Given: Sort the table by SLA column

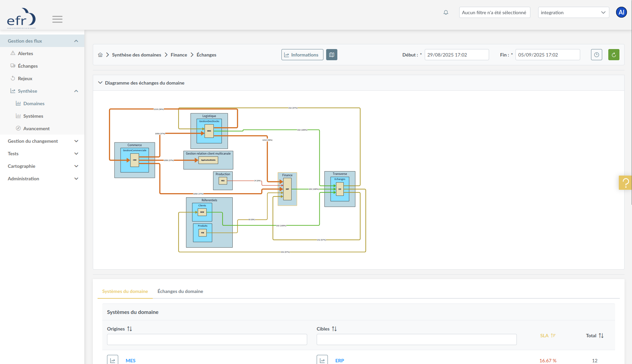Looking at the screenshot, I should coord(553,336).
